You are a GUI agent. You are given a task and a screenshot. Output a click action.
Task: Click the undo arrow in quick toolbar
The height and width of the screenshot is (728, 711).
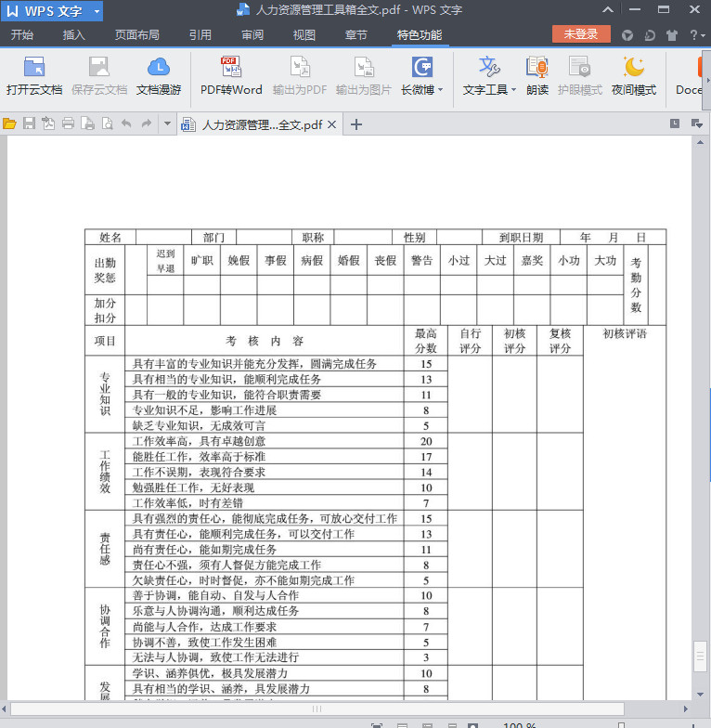point(126,123)
